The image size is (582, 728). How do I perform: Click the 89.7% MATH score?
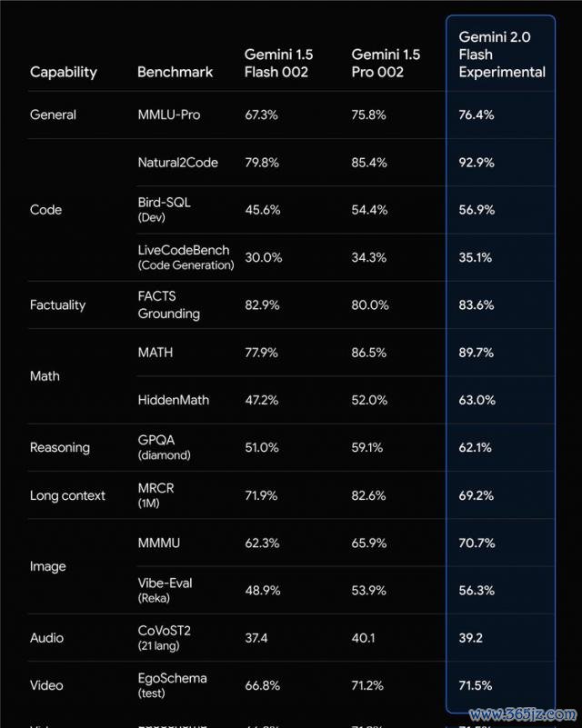tap(477, 353)
